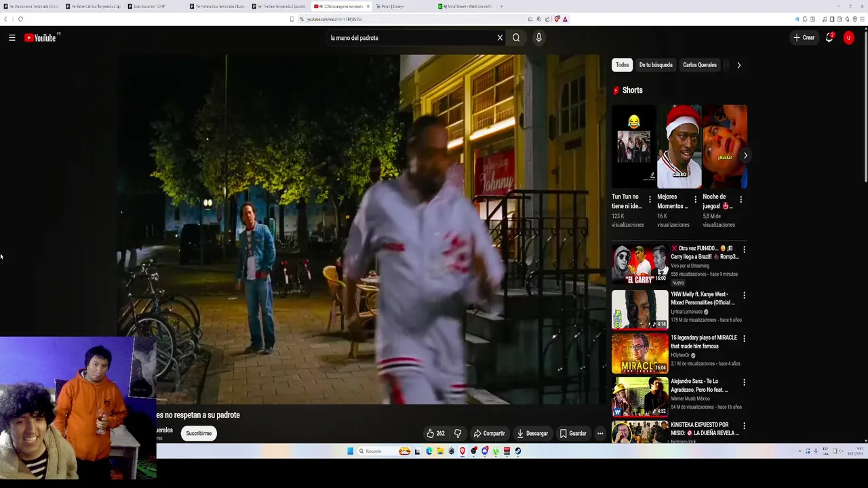Open Steam from the taskbar

(x=517, y=451)
